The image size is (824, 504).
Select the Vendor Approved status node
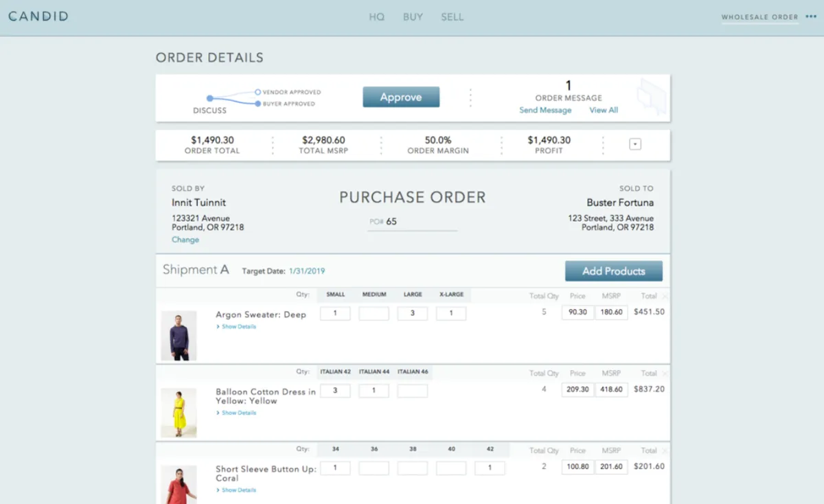pyautogui.click(x=257, y=91)
